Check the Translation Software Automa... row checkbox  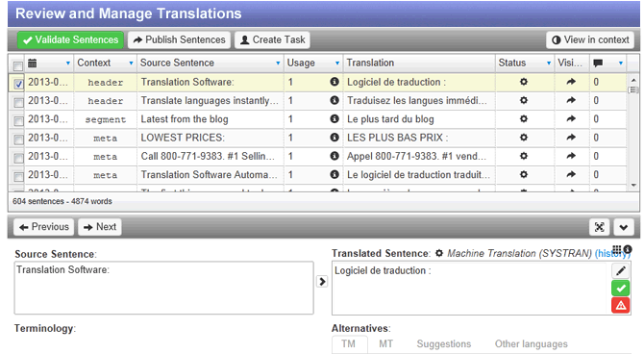pos(18,176)
